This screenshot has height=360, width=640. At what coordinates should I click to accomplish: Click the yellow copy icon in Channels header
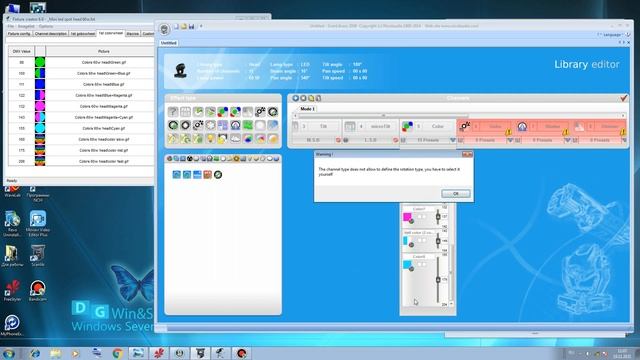(311, 98)
